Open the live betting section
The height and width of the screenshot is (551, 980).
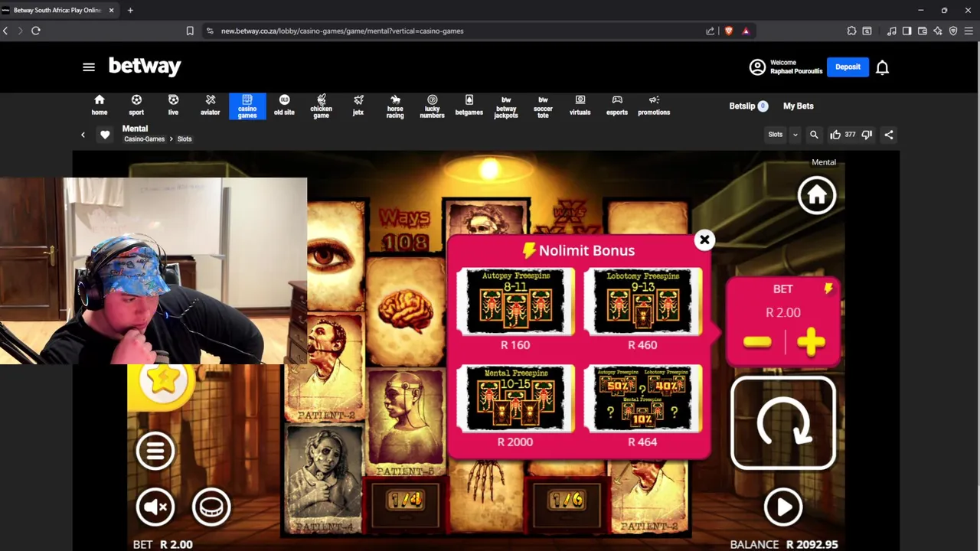pos(173,106)
